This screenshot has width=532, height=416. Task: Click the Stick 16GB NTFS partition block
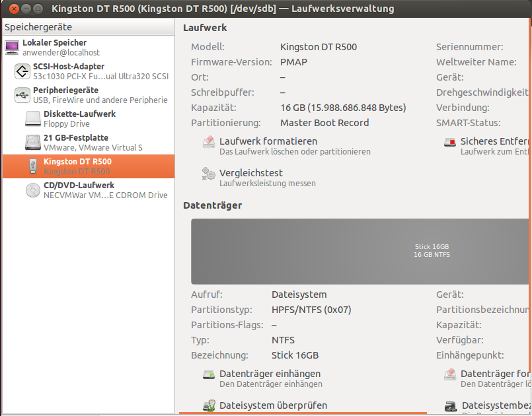[360, 251]
